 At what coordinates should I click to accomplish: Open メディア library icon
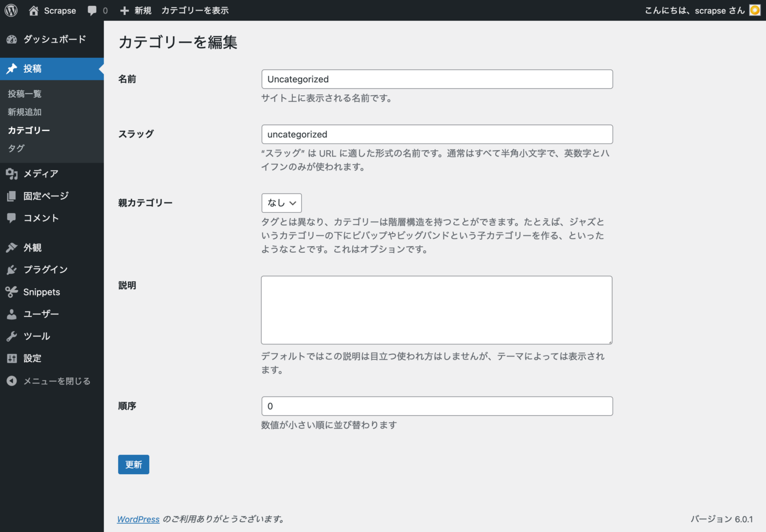[11, 174]
